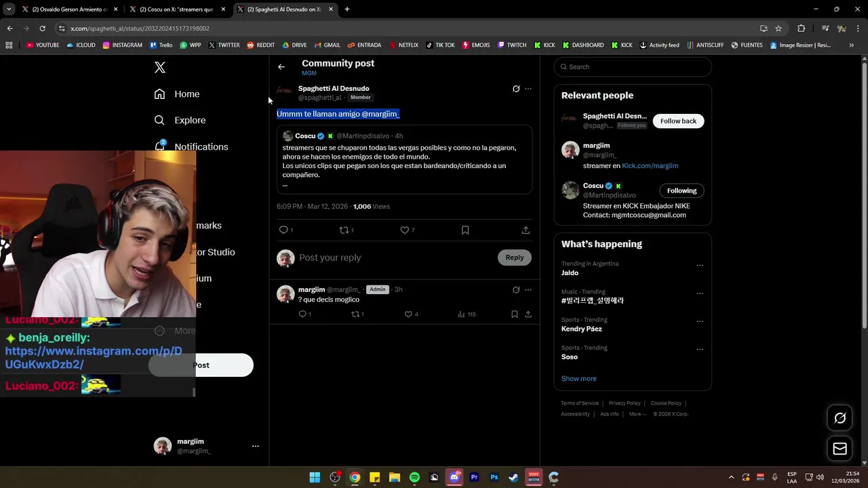Open the Terms of Service link
The width and height of the screenshot is (868, 488).
[x=580, y=403]
